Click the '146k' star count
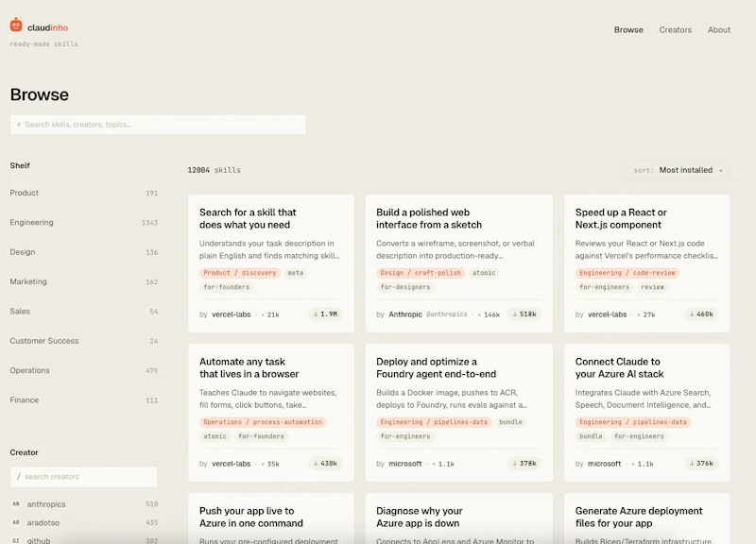The height and width of the screenshot is (544, 756). tap(491, 314)
